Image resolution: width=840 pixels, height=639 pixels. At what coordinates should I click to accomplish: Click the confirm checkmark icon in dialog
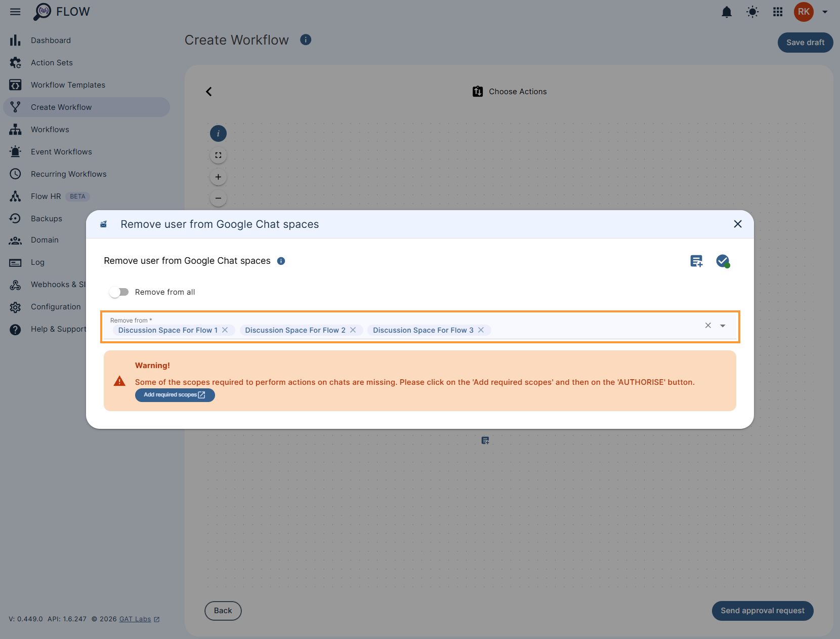coord(723,261)
